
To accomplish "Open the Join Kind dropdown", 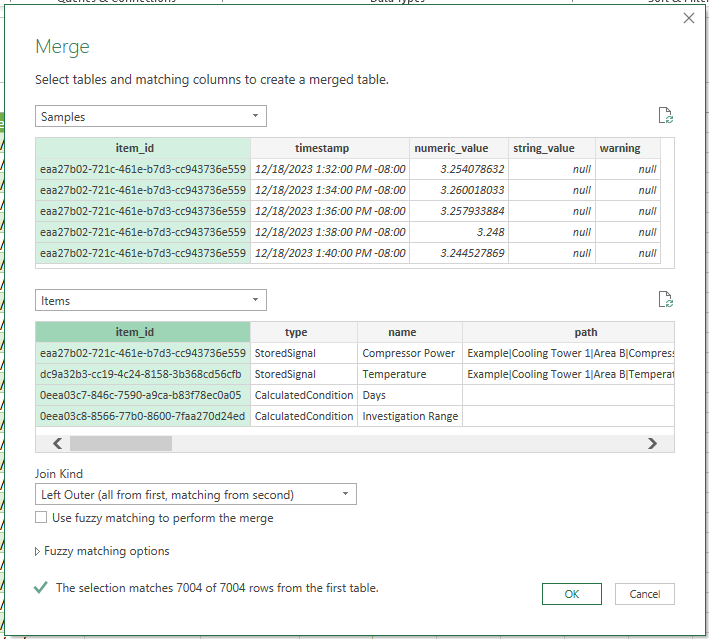I will (195, 494).
